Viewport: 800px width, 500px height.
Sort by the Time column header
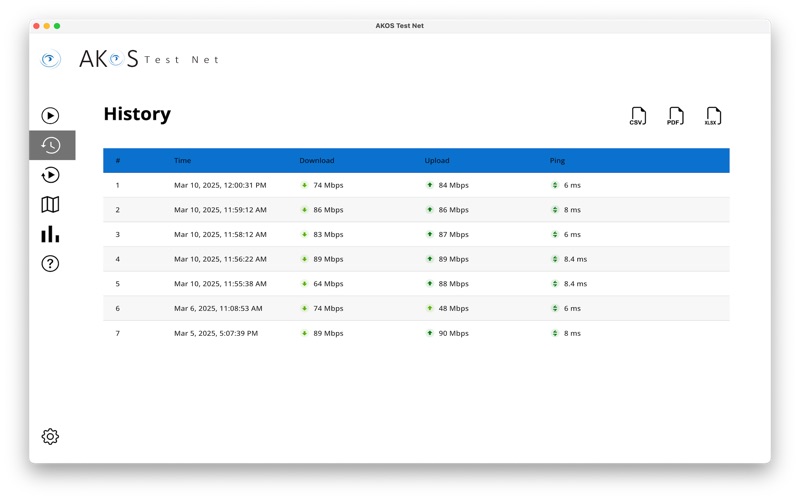(182, 161)
